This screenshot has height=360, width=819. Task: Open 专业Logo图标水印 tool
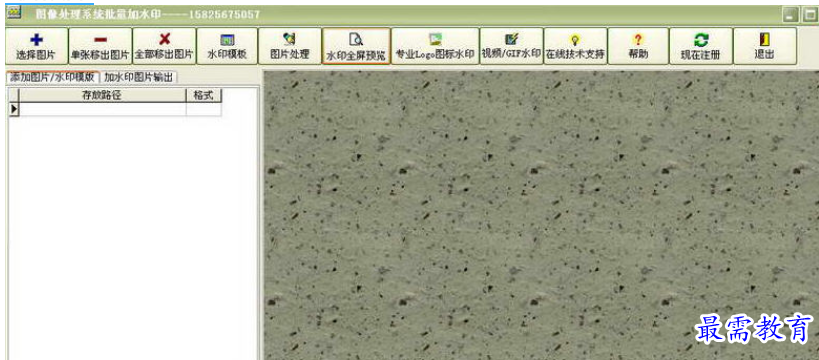[x=435, y=47]
